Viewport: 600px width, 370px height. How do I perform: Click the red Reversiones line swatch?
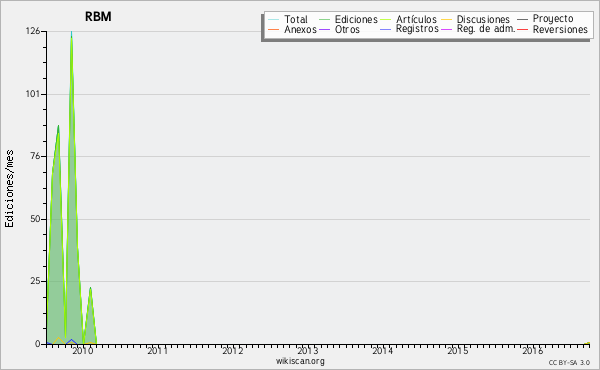522,29
